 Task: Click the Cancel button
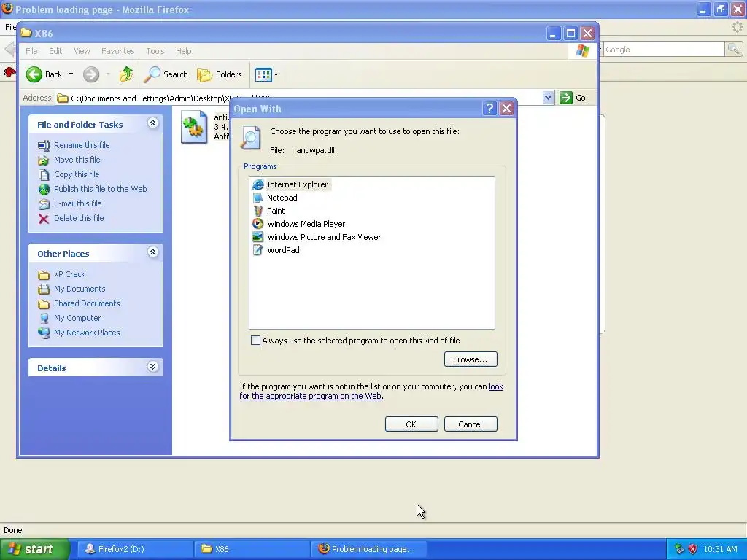471,424
